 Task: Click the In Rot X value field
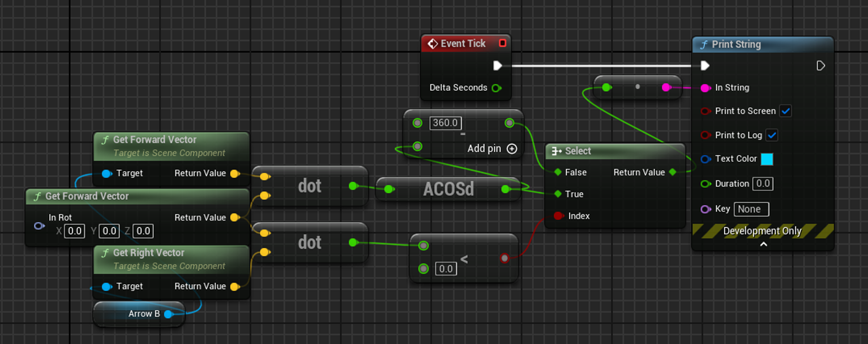[x=74, y=231]
